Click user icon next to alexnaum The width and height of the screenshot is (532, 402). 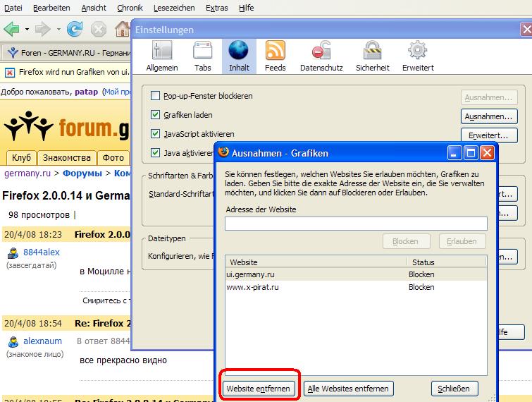13,341
